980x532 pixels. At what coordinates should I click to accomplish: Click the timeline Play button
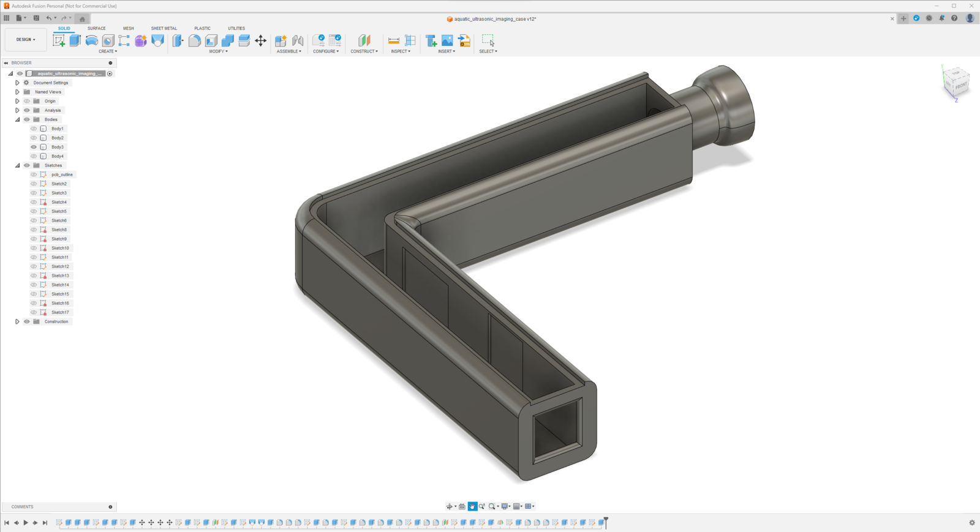[x=26, y=523]
